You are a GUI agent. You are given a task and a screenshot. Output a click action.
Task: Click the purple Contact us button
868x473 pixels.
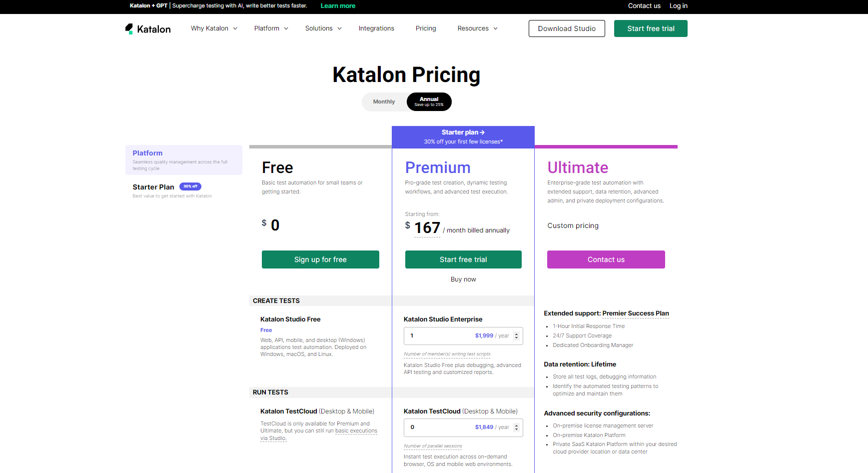(x=606, y=259)
